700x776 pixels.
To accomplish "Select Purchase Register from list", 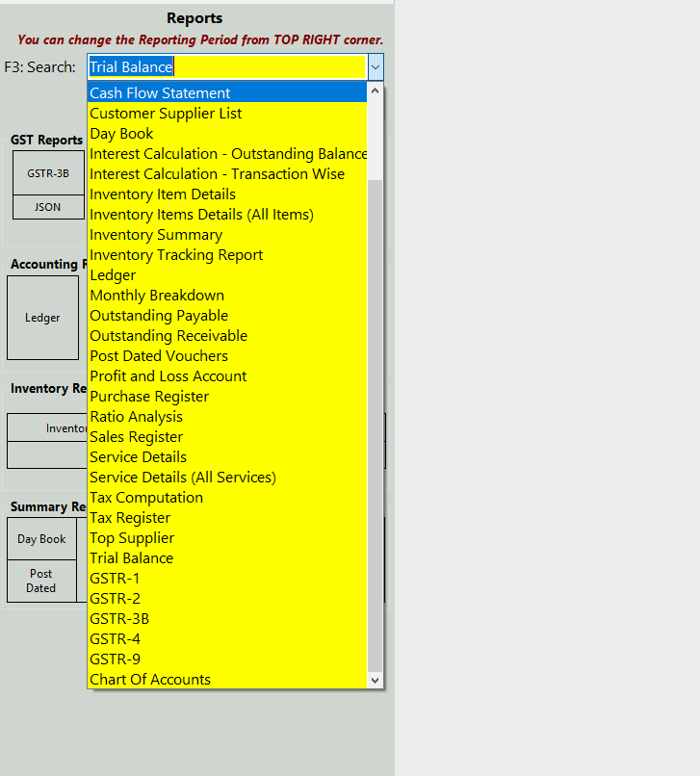I will (227, 397).
